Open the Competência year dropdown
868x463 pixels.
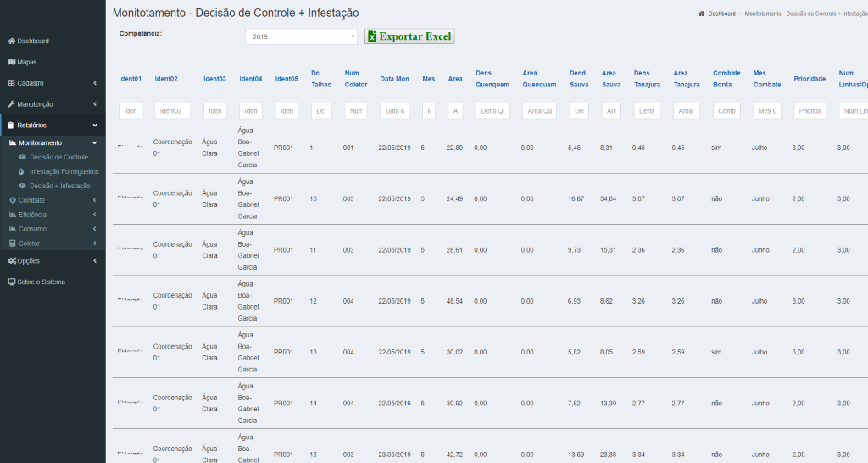pyautogui.click(x=301, y=36)
